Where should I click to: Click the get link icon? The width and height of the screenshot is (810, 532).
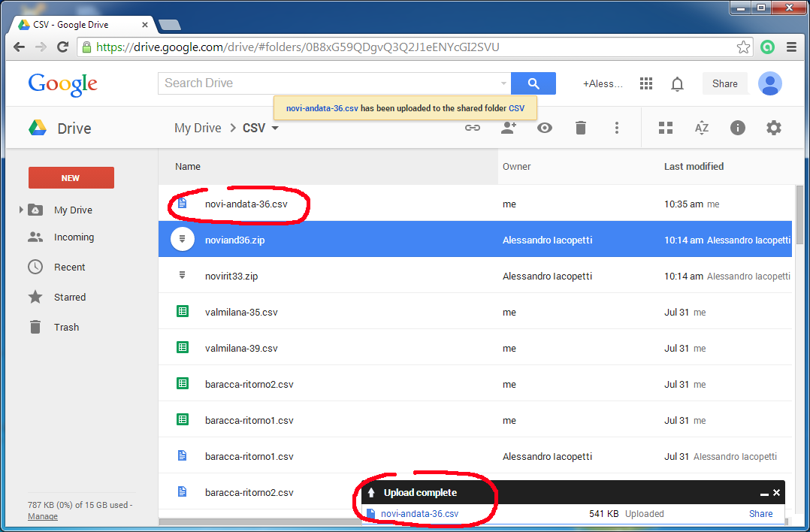(472, 128)
